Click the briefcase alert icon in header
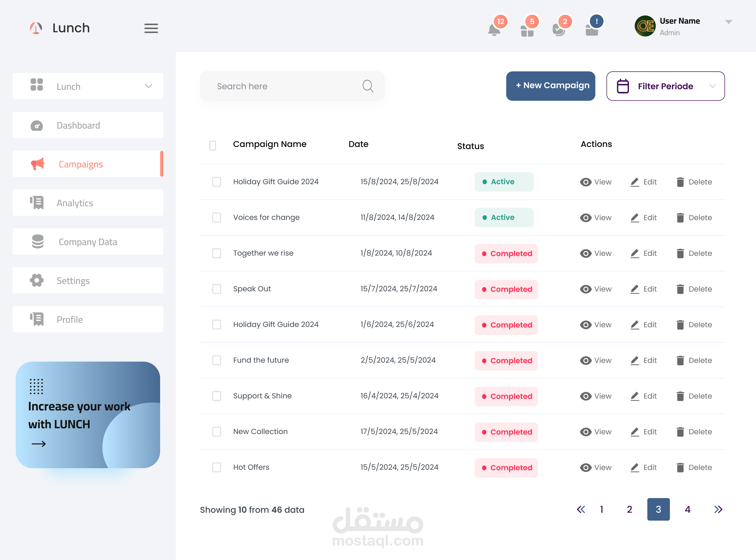Screen dimensions: 756x560 (592, 30)
